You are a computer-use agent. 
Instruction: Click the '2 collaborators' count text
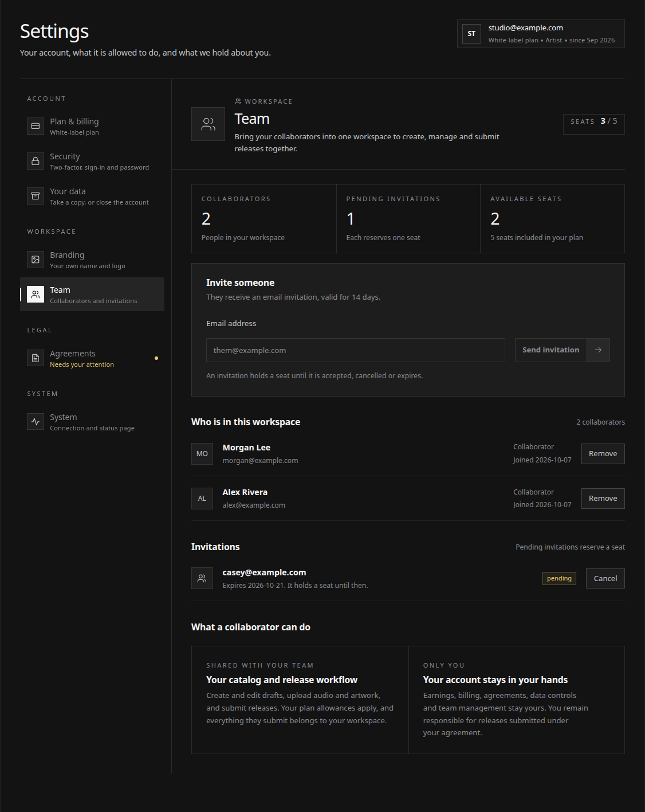coord(600,422)
